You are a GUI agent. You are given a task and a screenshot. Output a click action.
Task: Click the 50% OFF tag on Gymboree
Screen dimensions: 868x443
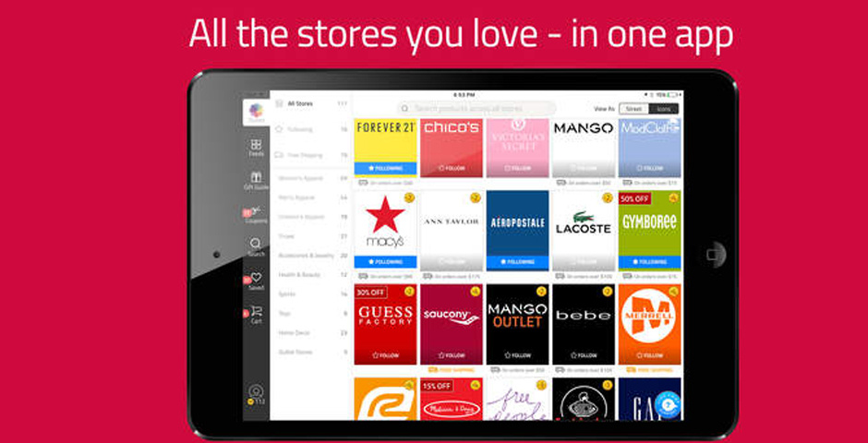point(635,198)
